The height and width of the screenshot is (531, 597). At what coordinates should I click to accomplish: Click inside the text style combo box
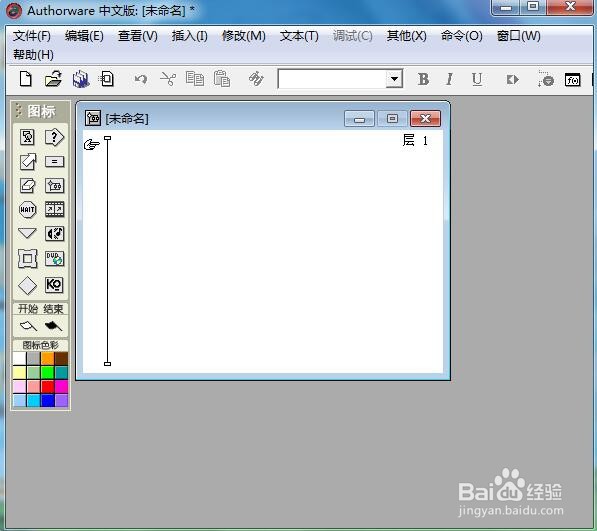point(332,79)
